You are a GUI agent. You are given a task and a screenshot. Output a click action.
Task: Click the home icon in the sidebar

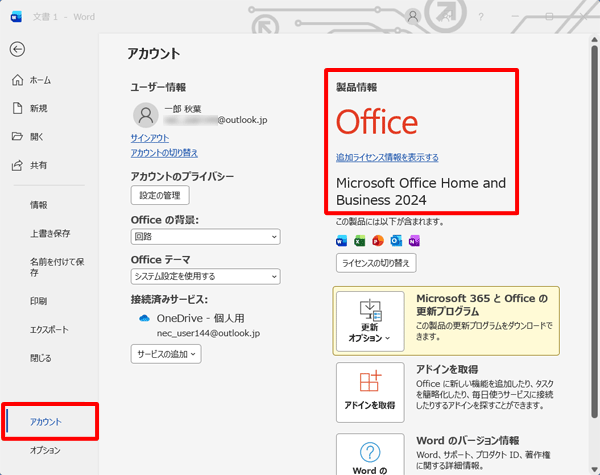point(17,80)
